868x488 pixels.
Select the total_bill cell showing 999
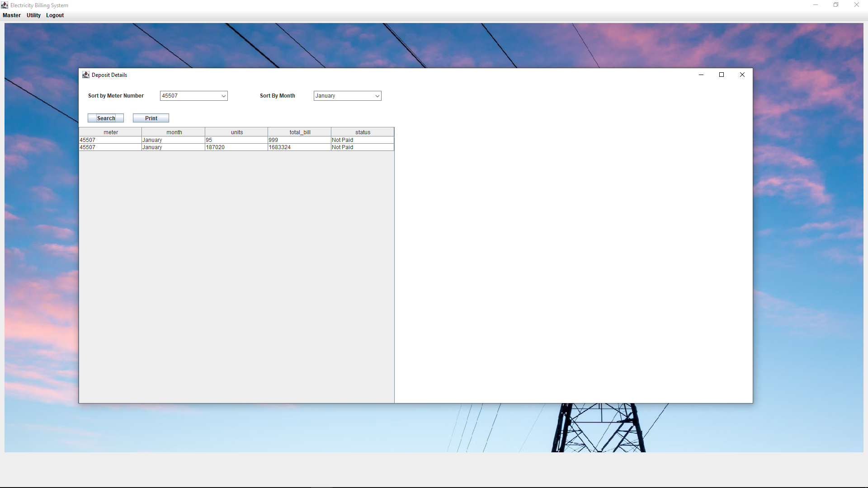click(300, 140)
